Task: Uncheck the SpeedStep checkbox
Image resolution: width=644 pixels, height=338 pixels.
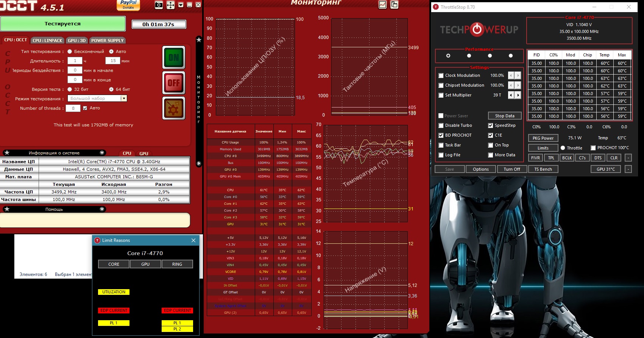Action: 490,125
